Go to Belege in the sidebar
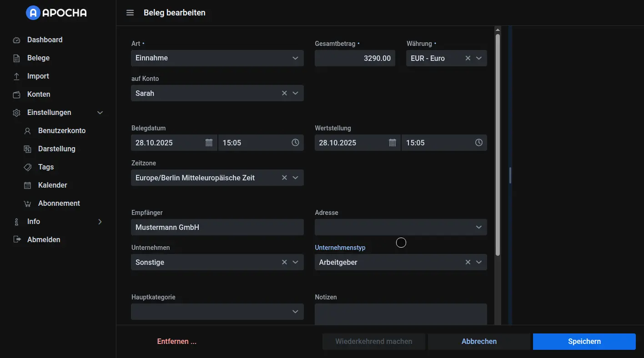The image size is (644, 358). coord(38,58)
